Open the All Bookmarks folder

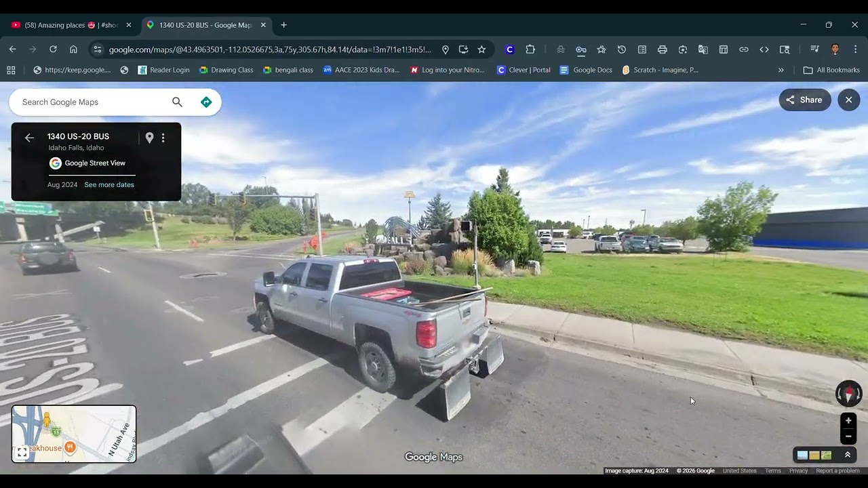[x=831, y=70]
